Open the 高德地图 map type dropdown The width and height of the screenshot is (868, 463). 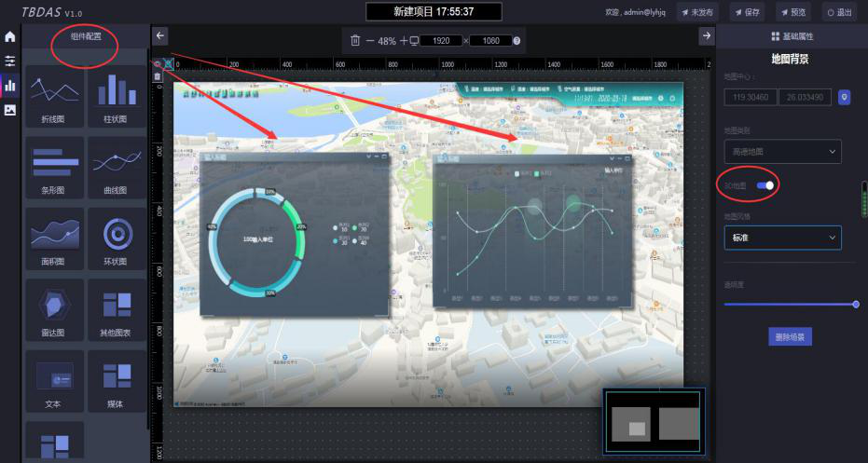click(782, 151)
